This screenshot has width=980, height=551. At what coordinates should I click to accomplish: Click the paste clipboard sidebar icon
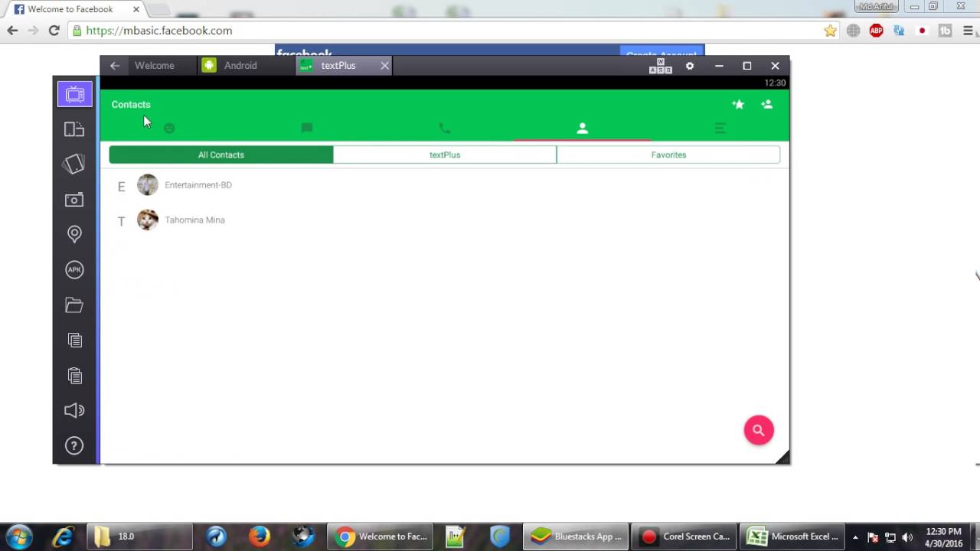tap(74, 376)
